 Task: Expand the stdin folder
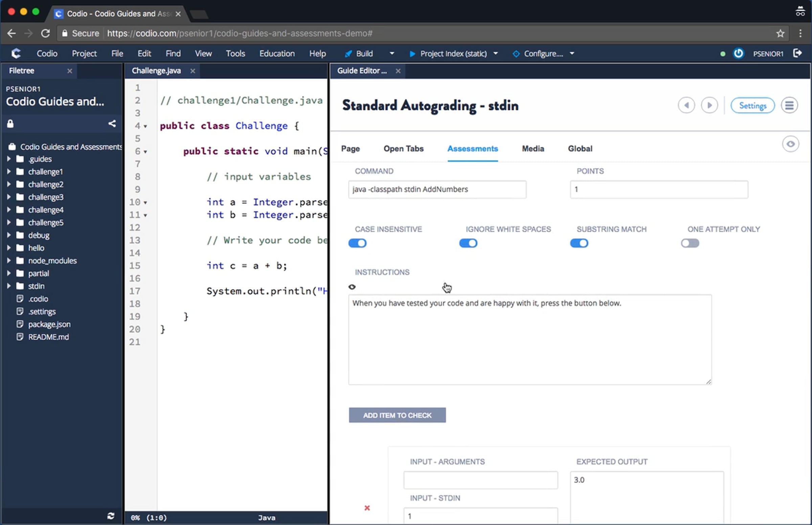[x=9, y=286]
